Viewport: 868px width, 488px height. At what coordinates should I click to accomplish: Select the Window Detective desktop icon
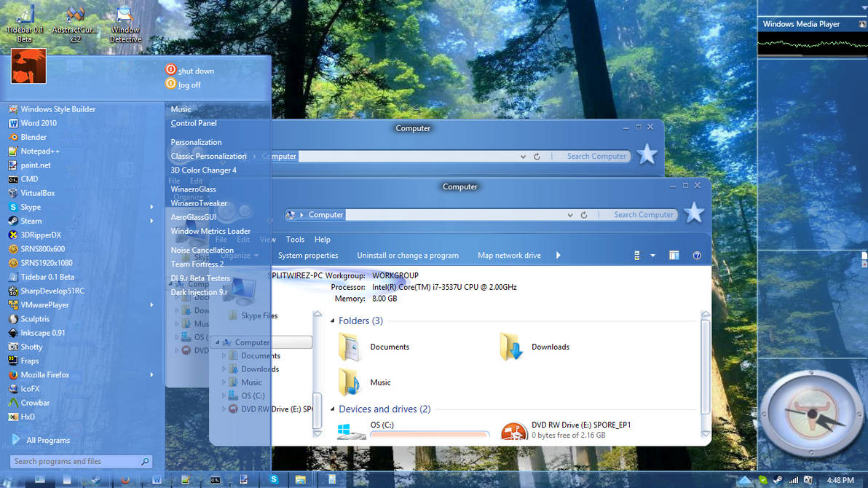pos(125,23)
